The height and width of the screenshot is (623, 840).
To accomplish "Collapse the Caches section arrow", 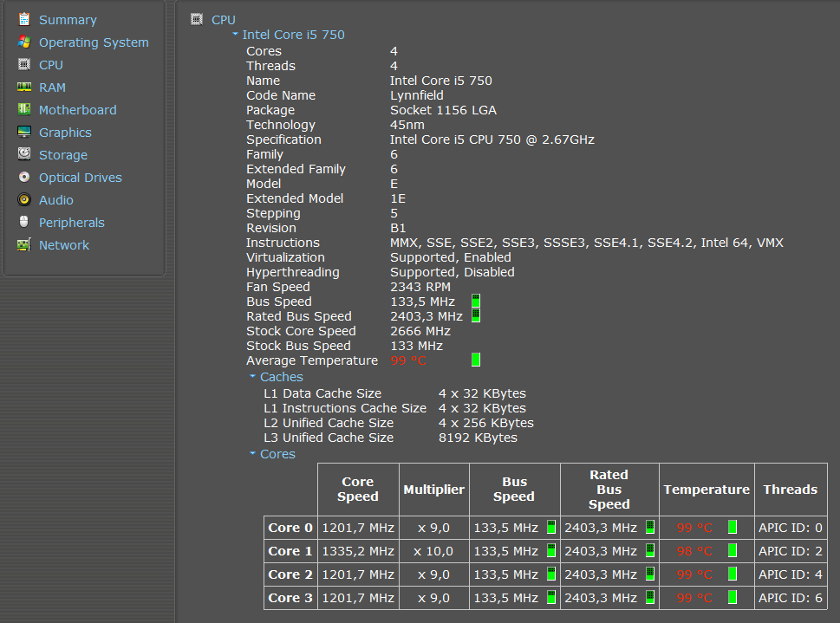I will click(x=253, y=376).
